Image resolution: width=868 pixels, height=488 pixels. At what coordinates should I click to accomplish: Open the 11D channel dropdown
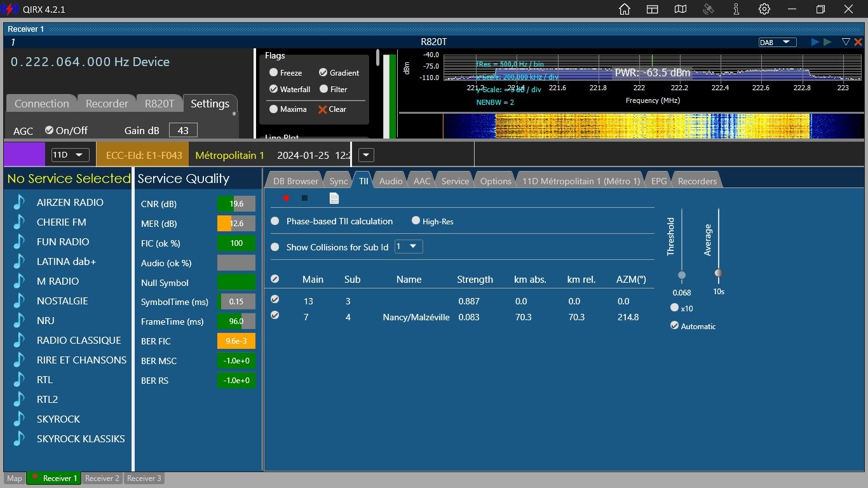click(71, 155)
